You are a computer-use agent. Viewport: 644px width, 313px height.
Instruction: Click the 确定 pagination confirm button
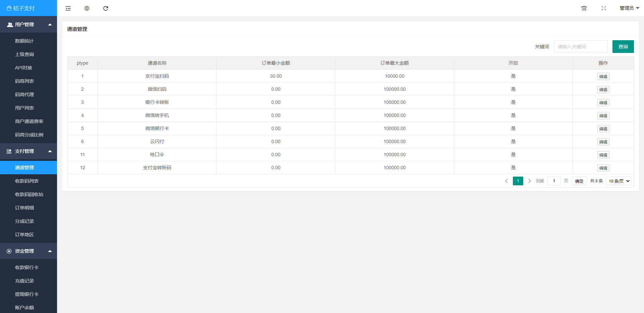579,181
